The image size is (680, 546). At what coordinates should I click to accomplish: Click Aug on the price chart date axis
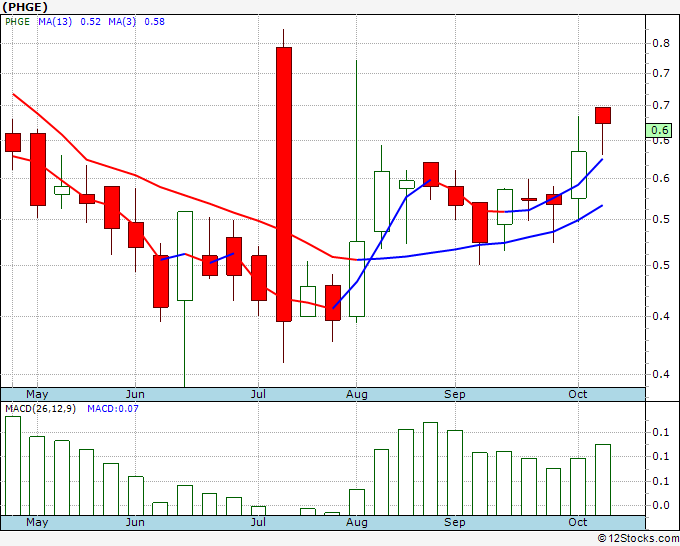356,394
